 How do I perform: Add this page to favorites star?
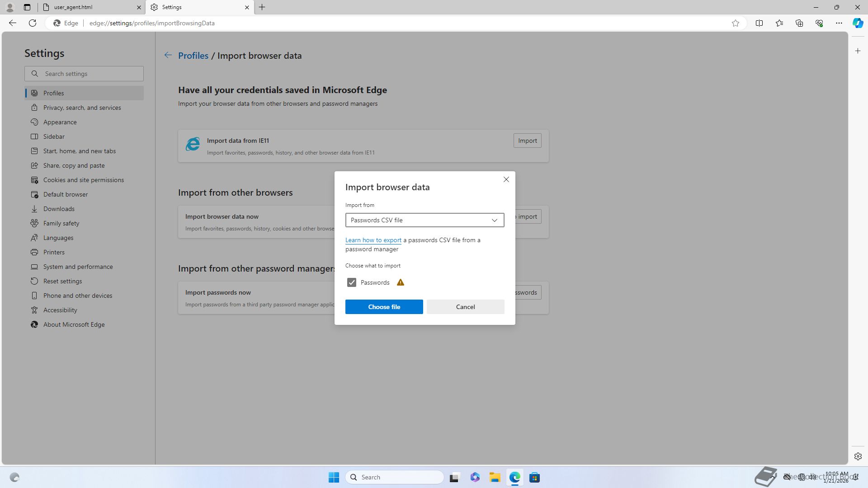click(x=735, y=23)
